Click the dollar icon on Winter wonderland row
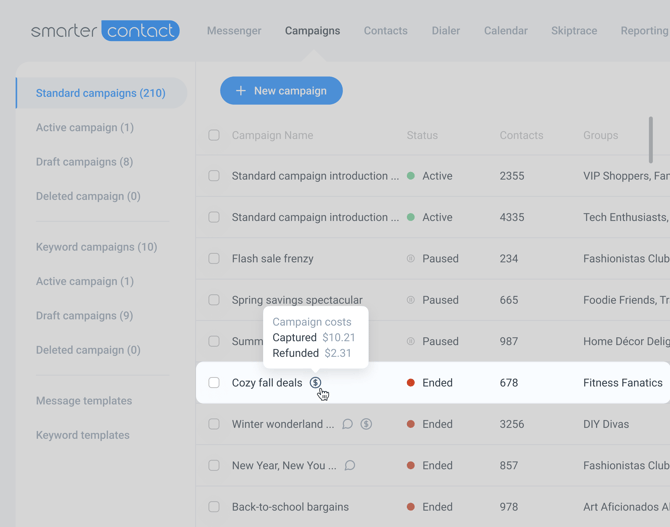The height and width of the screenshot is (527, 670). (366, 424)
